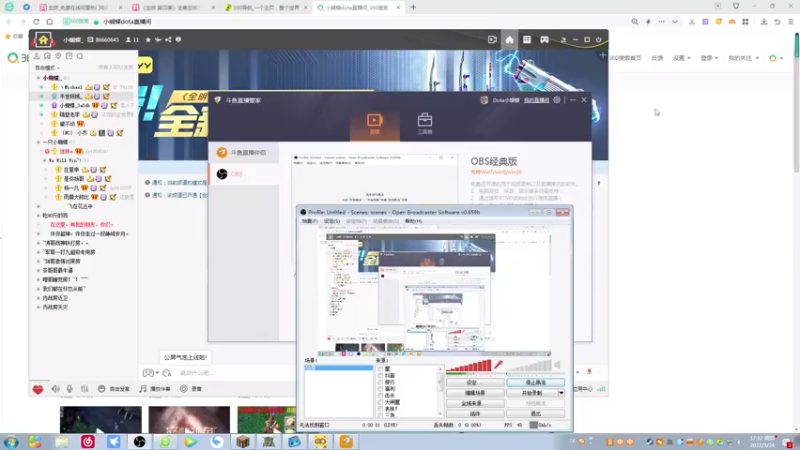Click the OBS settings button below the microphone meter
This screenshot has width=800, height=450.
[x=475, y=383]
